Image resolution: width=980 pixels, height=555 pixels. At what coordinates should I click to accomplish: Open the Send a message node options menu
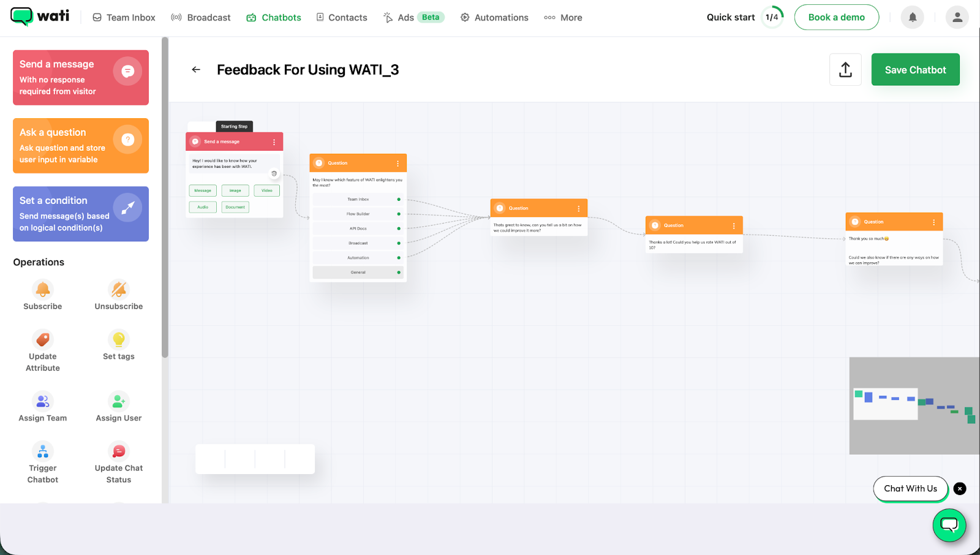click(274, 142)
